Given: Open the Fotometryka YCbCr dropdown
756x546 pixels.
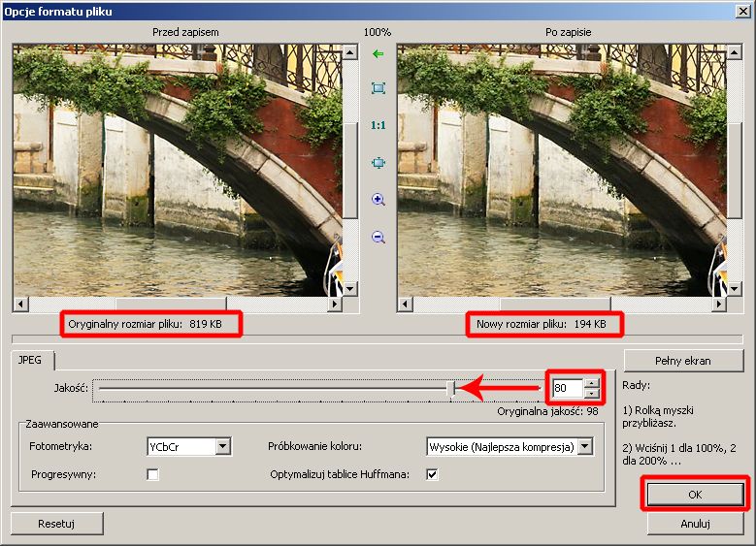Looking at the screenshot, I should point(223,446).
